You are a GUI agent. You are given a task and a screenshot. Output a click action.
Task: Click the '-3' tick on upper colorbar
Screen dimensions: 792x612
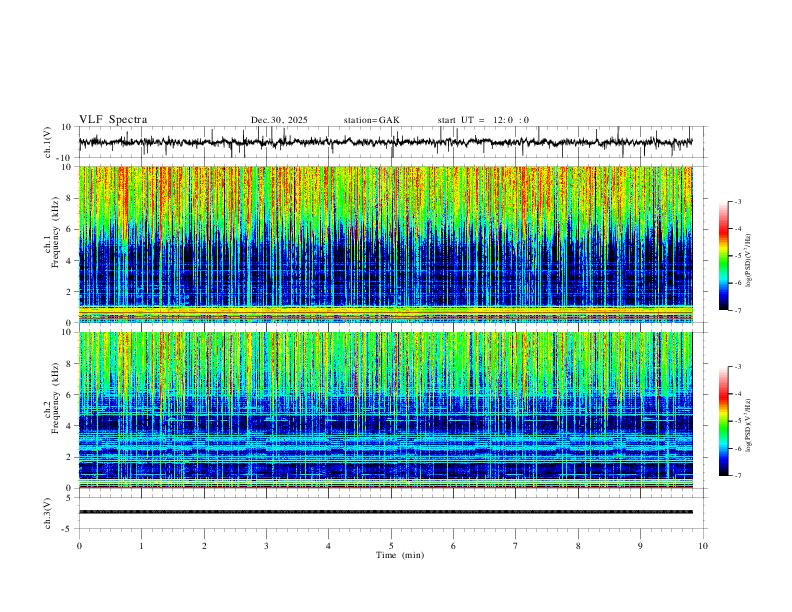click(737, 201)
